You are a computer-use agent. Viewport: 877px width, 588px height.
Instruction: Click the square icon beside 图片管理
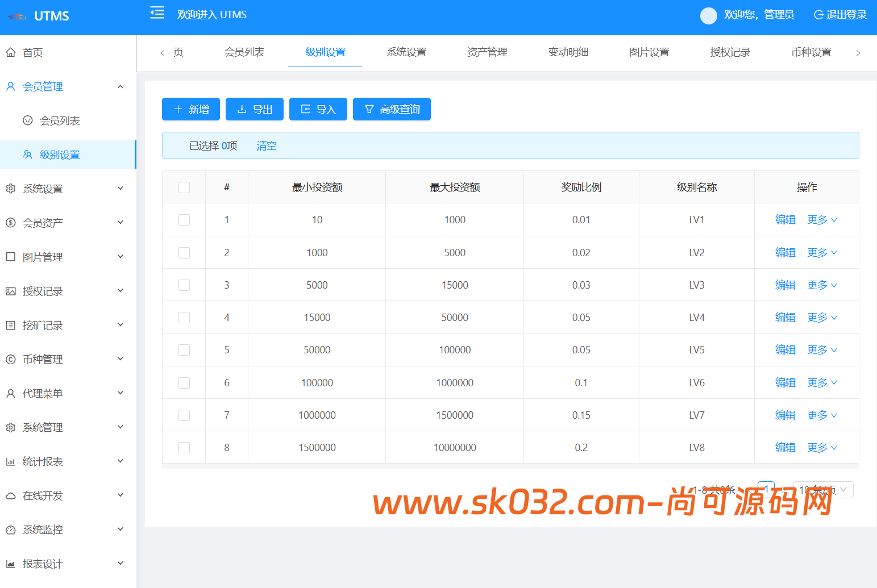(11, 257)
